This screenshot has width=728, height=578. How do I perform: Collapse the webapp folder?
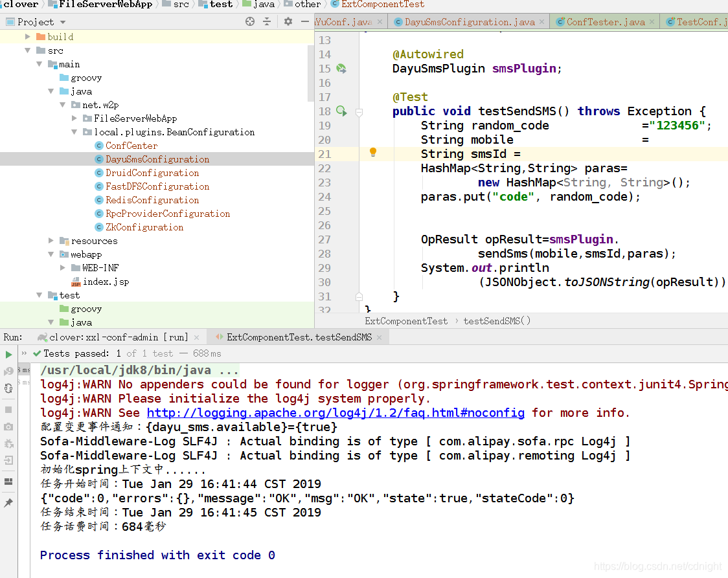click(51, 254)
